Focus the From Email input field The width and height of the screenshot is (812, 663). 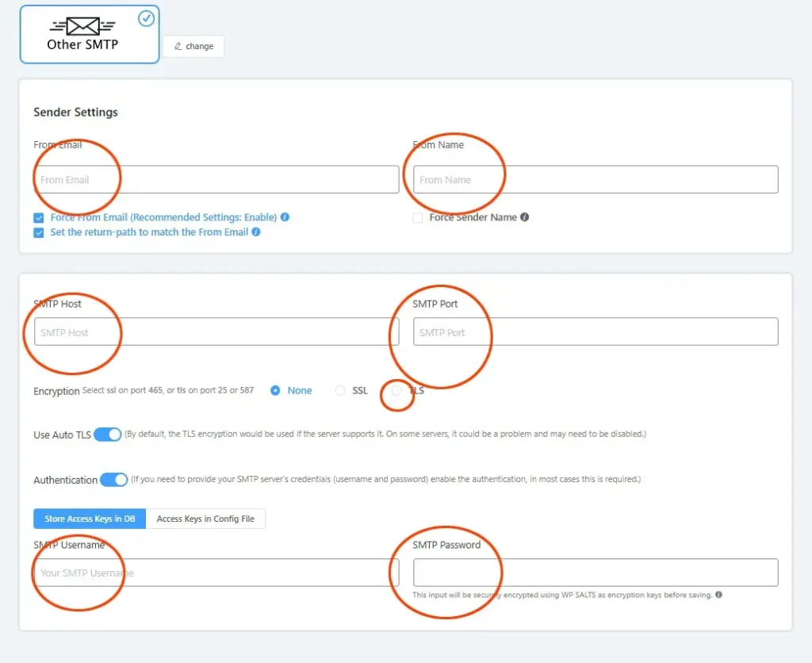click(x=216, y=180)
